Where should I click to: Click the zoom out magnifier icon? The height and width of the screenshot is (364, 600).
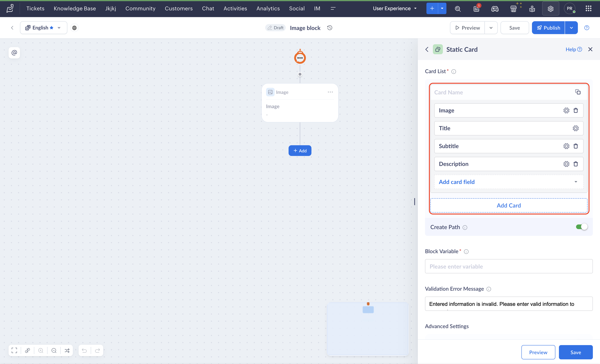point(54,350)
